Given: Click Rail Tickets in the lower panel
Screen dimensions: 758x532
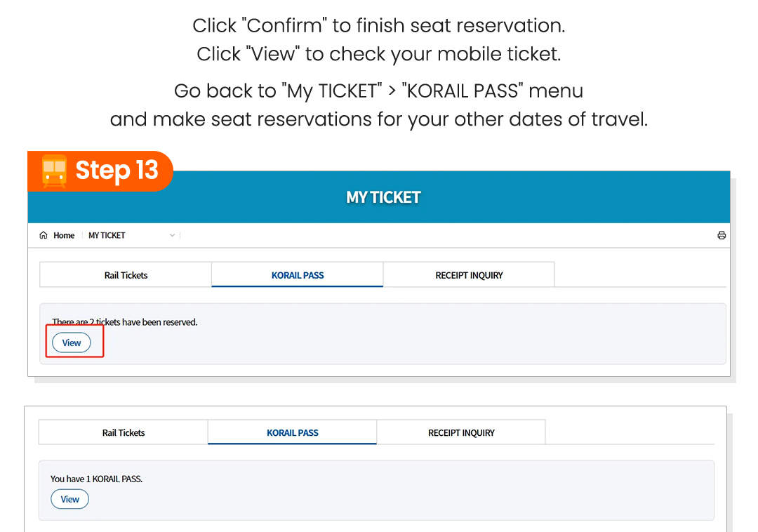Looking at the screenshot, I should [123, 433].
